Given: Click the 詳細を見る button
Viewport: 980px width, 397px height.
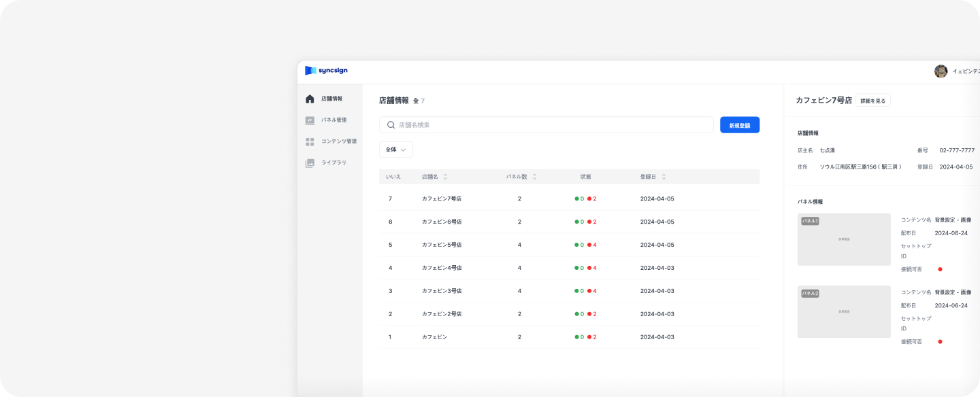Looking at the screenshot, I should 872,101.
